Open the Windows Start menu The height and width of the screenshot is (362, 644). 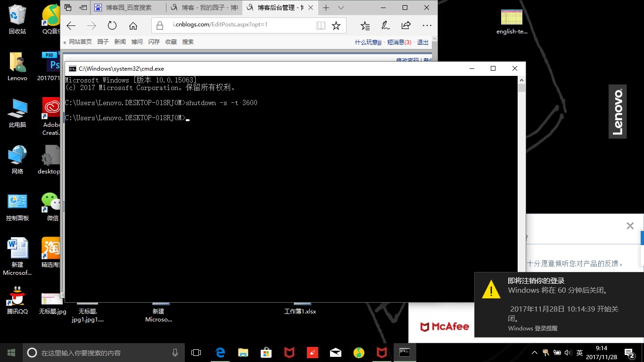(x=11, y=352)
